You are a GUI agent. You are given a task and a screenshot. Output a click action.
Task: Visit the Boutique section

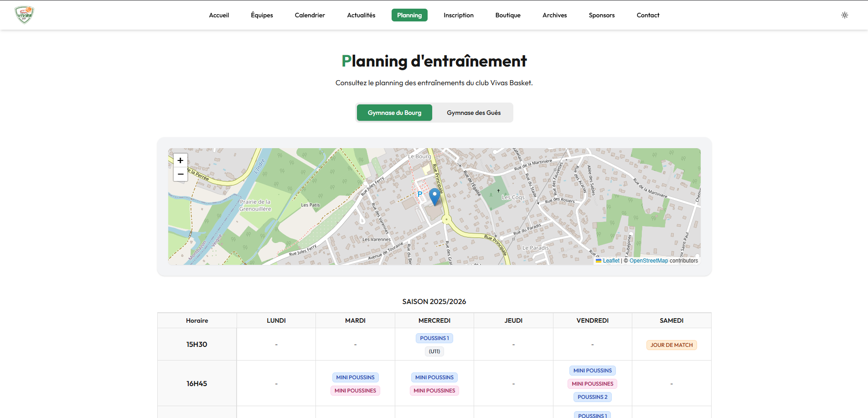tap(508, 15)
